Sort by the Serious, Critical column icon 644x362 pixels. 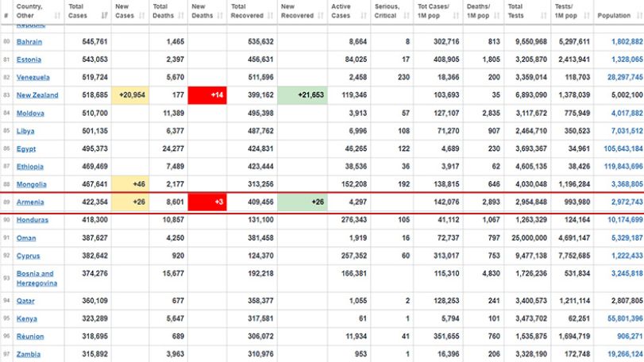coord(407,16)
